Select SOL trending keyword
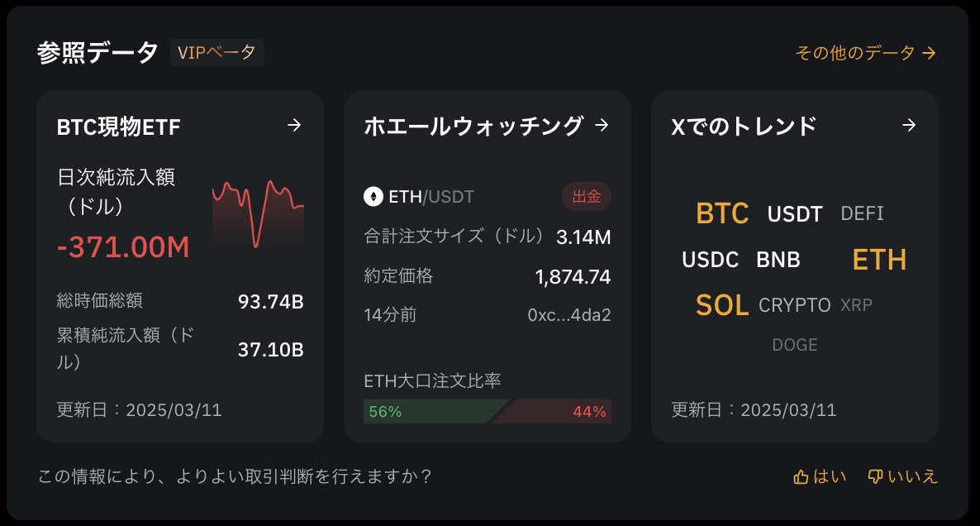The height and width of the screenshot is (526, 980). [722, 305]
